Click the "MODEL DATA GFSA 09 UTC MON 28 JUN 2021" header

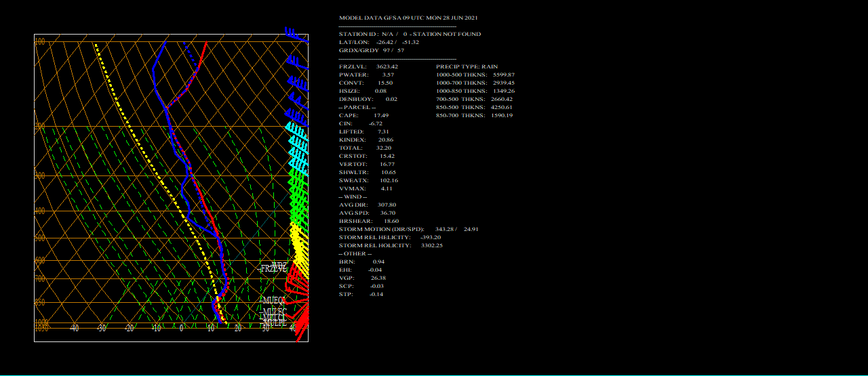coord(408,18)
